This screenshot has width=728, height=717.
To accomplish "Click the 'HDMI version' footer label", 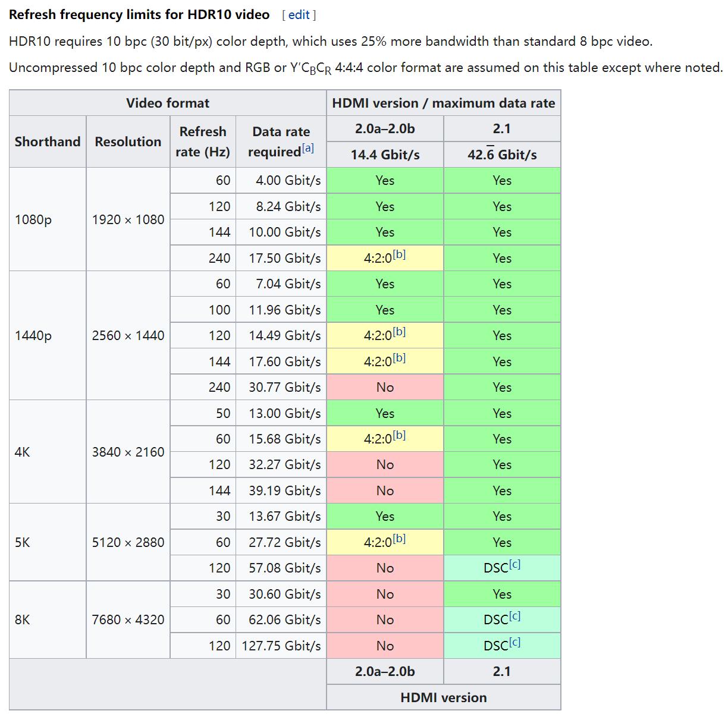I will 444,697.
